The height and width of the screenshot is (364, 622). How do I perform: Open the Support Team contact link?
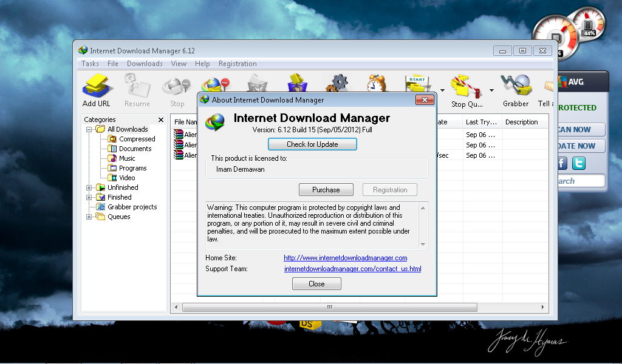click(353, 269)
